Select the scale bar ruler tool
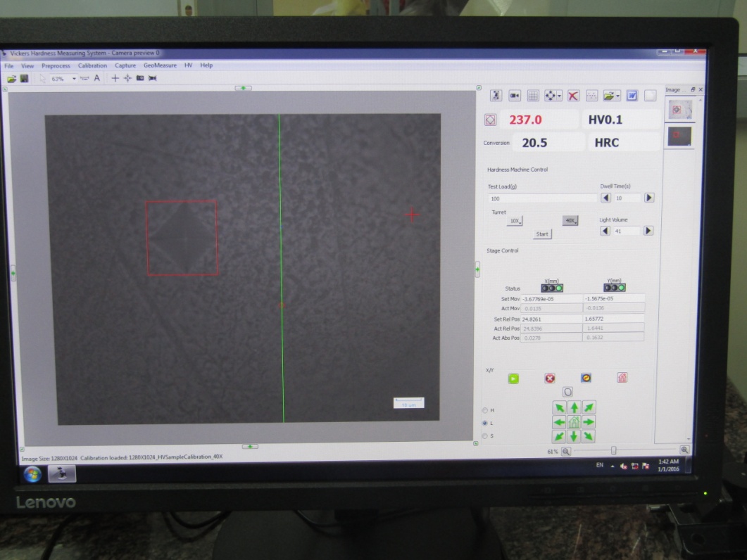Viewport: 747px width, 560px height. [x=84, y=78]
